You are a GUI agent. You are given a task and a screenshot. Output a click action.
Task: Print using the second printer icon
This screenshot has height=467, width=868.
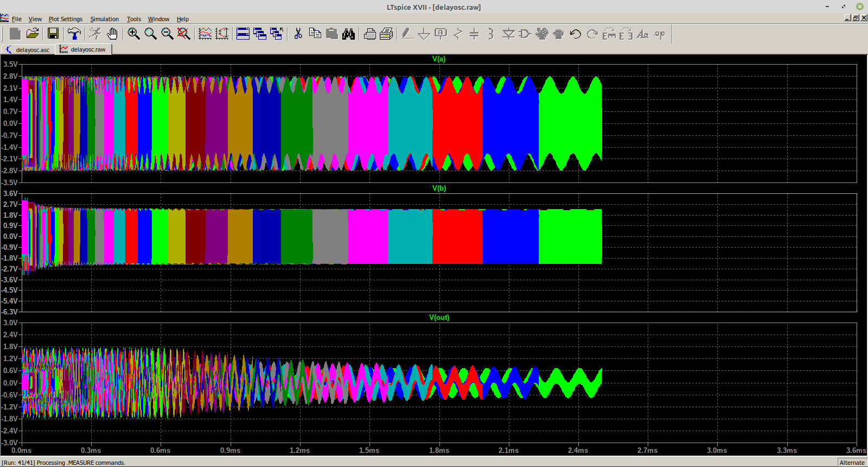tap(386, 34)
